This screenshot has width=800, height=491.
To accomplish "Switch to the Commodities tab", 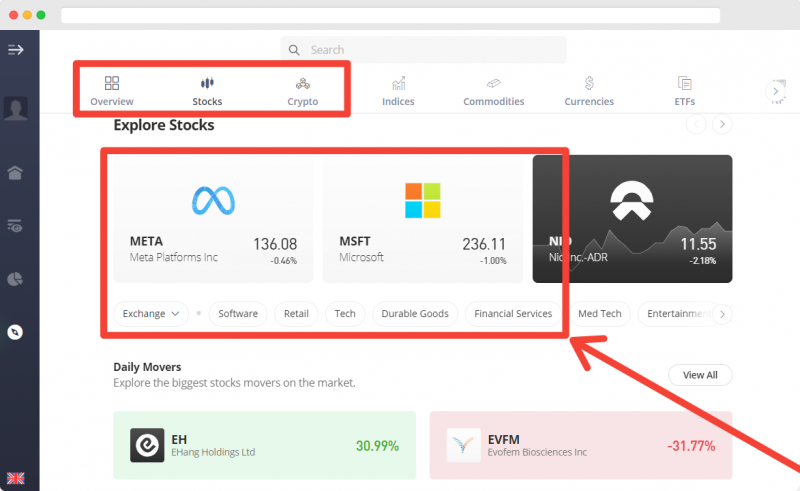I will 493,91.
